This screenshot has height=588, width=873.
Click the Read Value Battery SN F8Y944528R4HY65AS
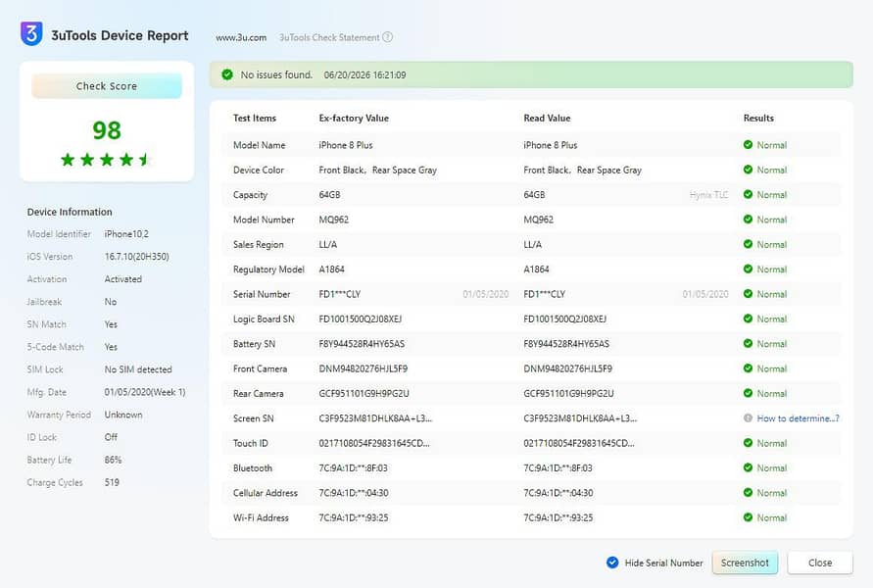point(566,344)
